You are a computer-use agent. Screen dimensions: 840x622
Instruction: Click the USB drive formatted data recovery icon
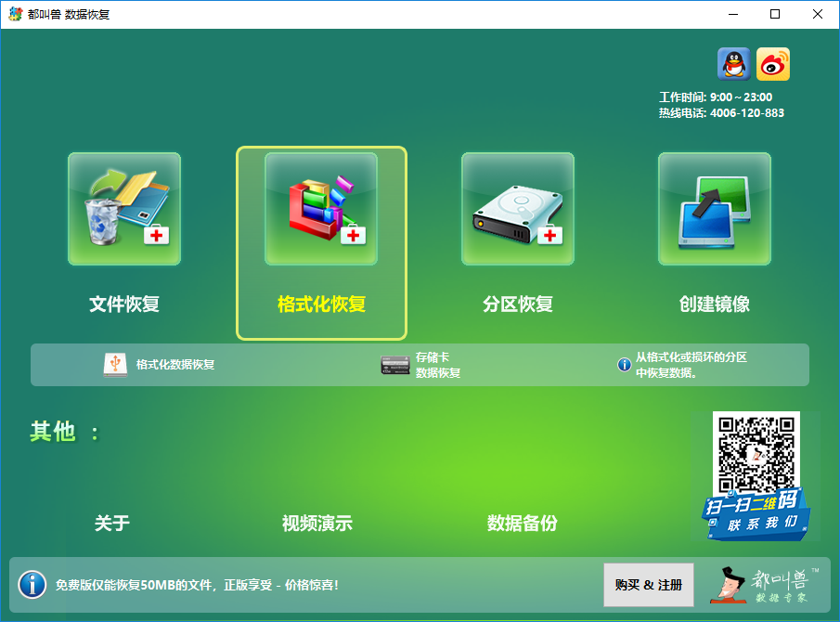(x=115, y=365)
